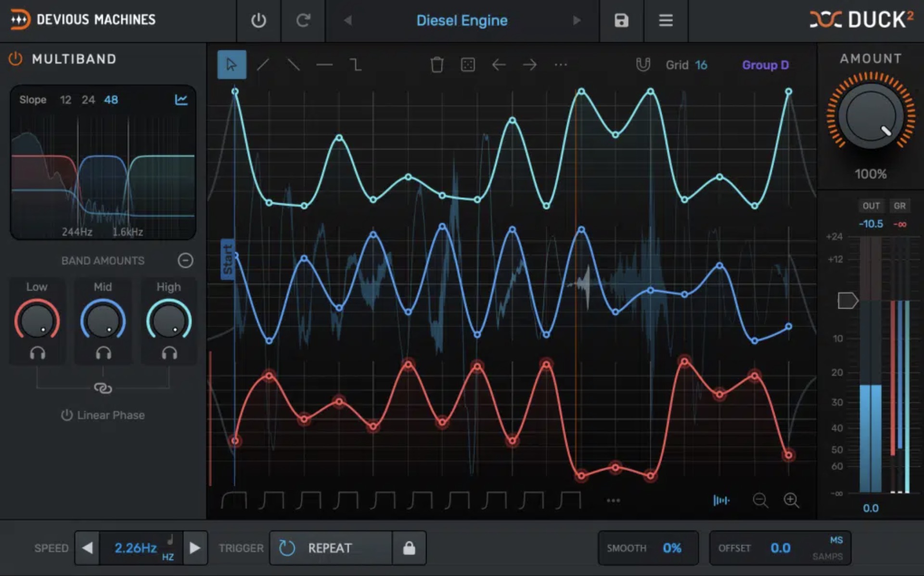Image resolution: width=924 pixels, height=576 pixels.
Task: Solo the Low band headphones icon
Action: point(38,353)
